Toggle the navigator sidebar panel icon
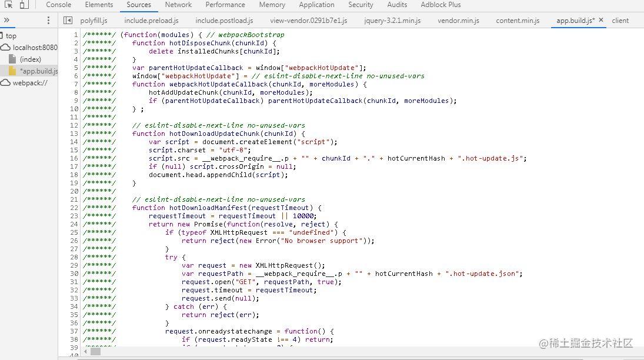Screen dimensions: 644x360 tap(68, 20)
